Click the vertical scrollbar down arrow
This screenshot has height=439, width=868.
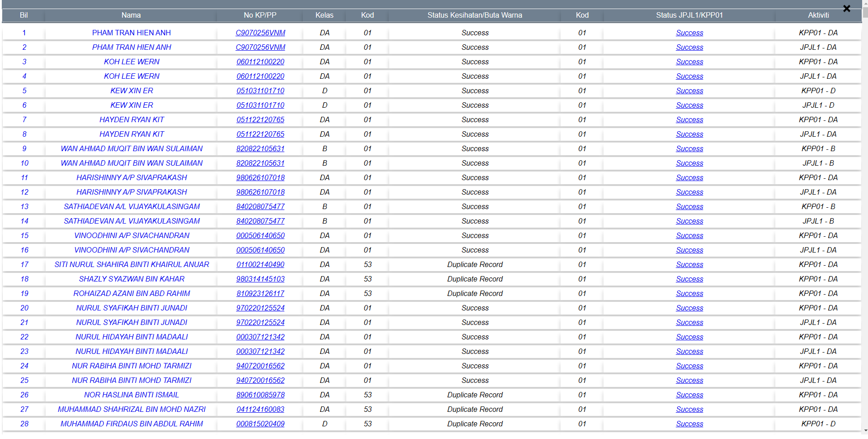[865, 430]
